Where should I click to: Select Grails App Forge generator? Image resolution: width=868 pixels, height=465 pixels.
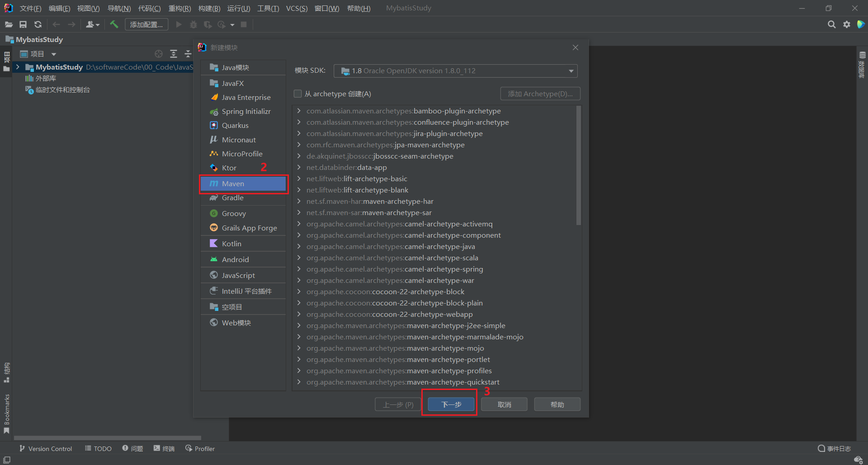click(x=243, y=228)
